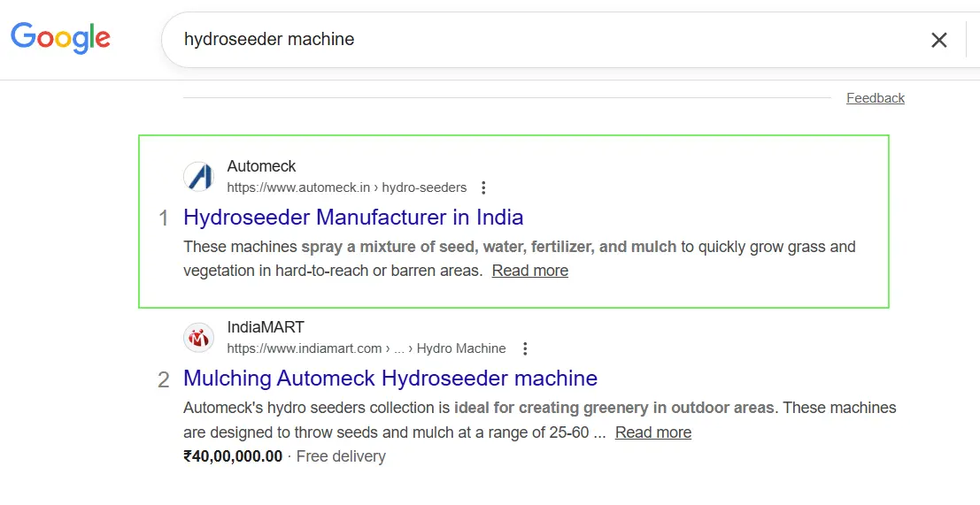The width and height of the screenshot is (980, 505).
Task: Click the Google logo
Action: (x=60, y=38)
